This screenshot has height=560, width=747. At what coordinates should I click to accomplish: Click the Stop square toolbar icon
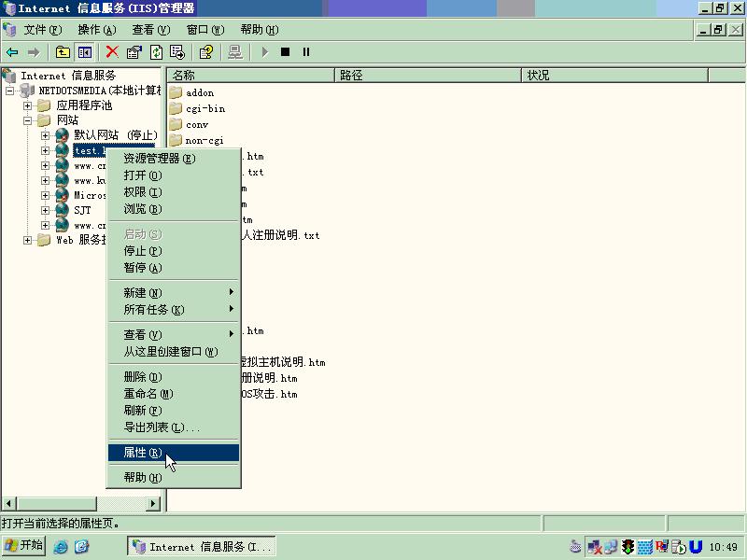pyautogui.click(x=286, y=52)
